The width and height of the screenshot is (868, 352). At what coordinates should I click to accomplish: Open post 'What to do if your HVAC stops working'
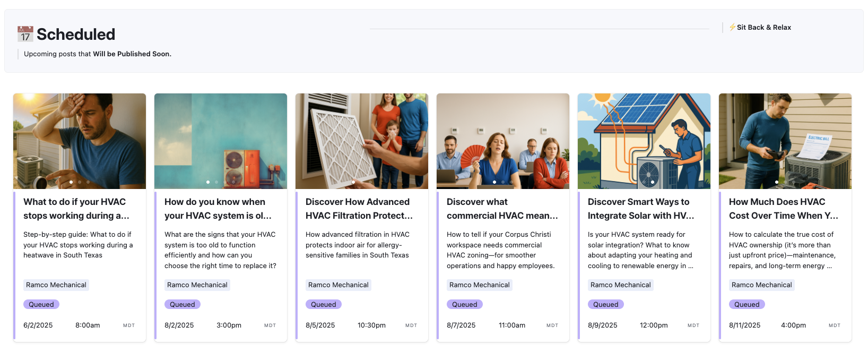pos(76,209)
